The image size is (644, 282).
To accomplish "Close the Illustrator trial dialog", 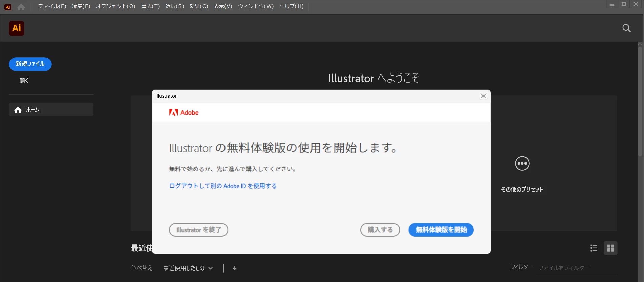I will (484, 96).
